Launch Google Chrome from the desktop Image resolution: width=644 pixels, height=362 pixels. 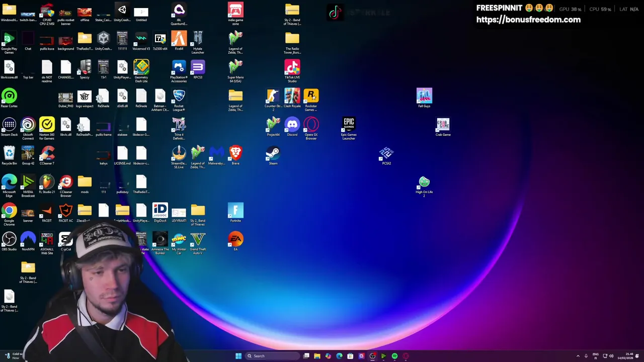[9, 215]
